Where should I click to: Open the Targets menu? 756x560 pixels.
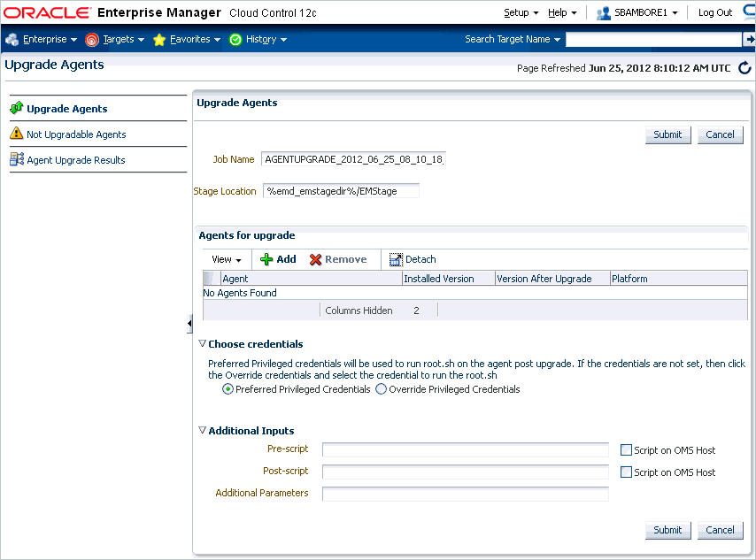[123, 40]
